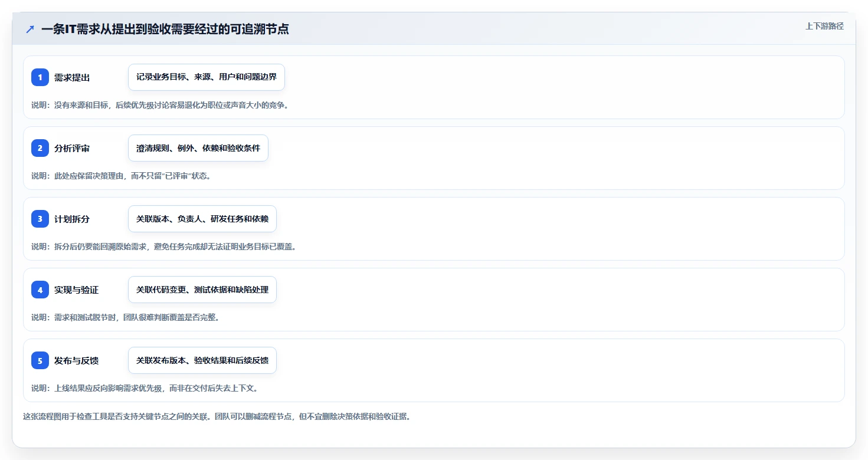This screenshot has height=460, width=868.
Task: Open the 关联代码变更、测试依据和缺陷处理 box
Action: [202, 290]
